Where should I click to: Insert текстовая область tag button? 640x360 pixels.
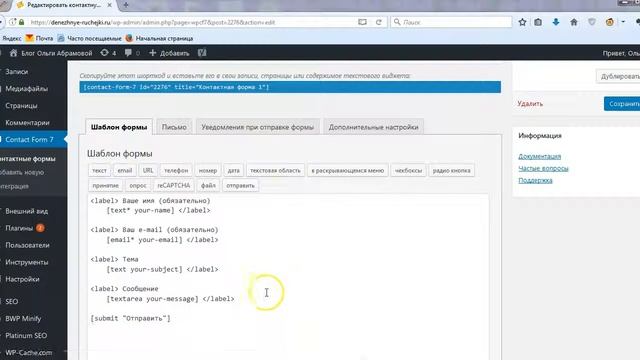click(275, 171)
